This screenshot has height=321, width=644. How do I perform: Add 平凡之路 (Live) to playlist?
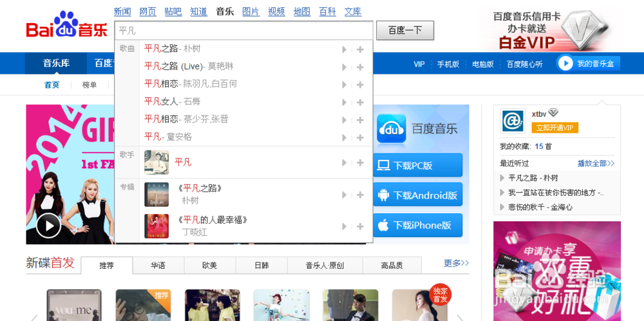pyautogui.click(x=360, y=67)
